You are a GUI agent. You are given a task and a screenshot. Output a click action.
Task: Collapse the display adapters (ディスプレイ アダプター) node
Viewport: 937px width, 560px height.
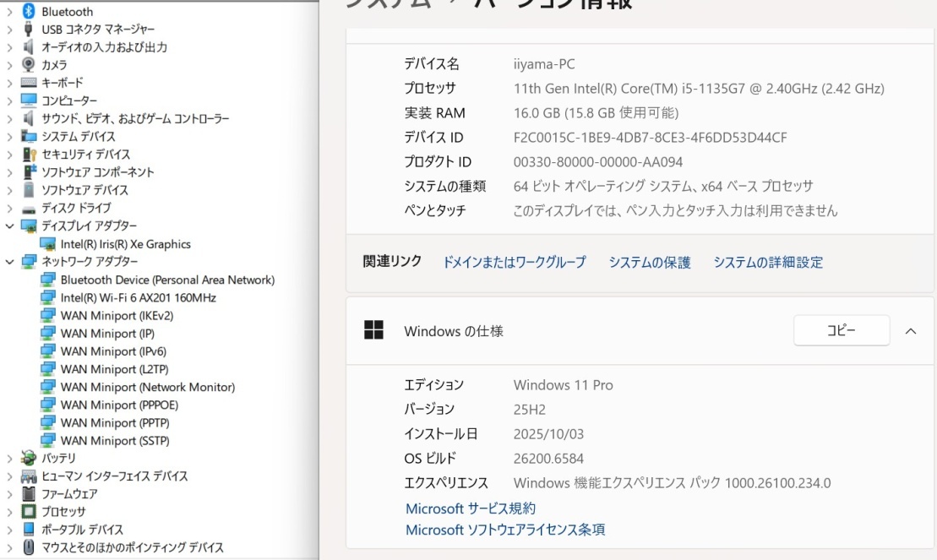coord(9,226)
